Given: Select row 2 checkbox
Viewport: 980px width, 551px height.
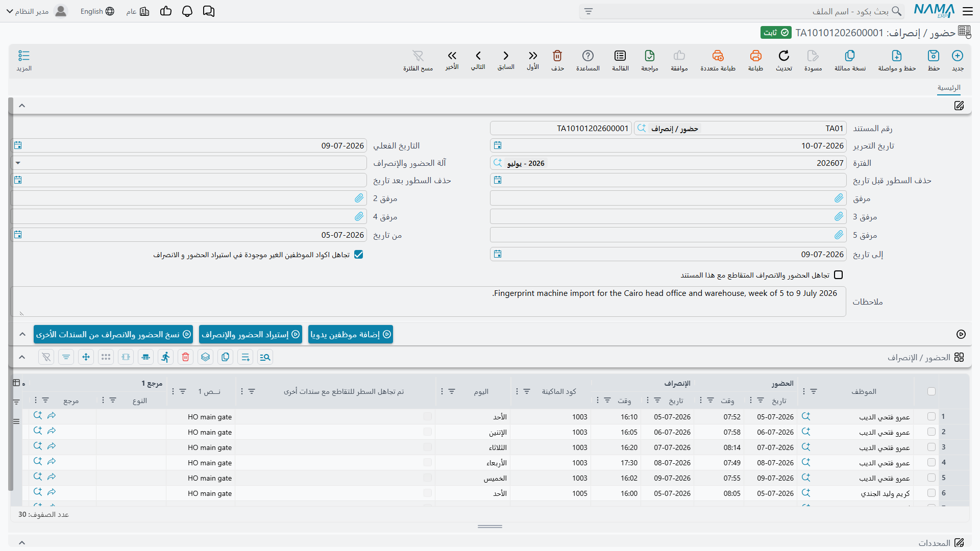Looking at the screenshot, I should click(x=932, y=432).
